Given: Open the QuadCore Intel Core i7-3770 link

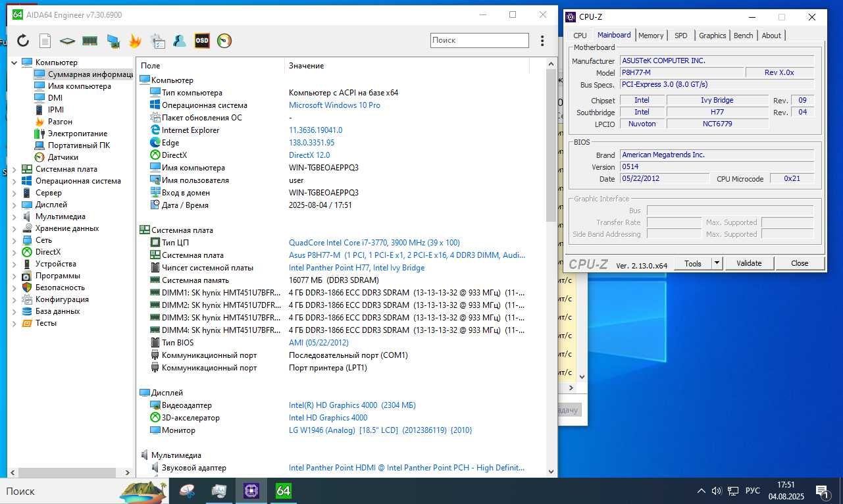Looking at the screenshot, I should click(x=374, y=243).
